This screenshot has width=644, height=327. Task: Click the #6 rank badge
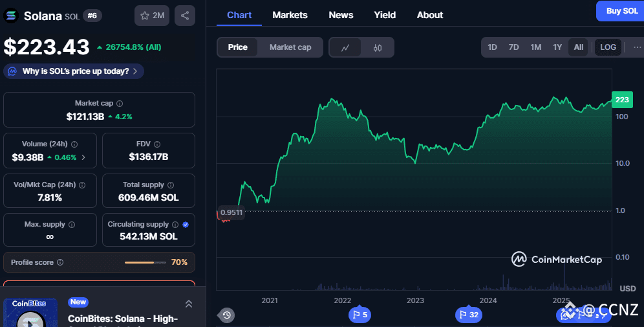(x=92, y=16)
